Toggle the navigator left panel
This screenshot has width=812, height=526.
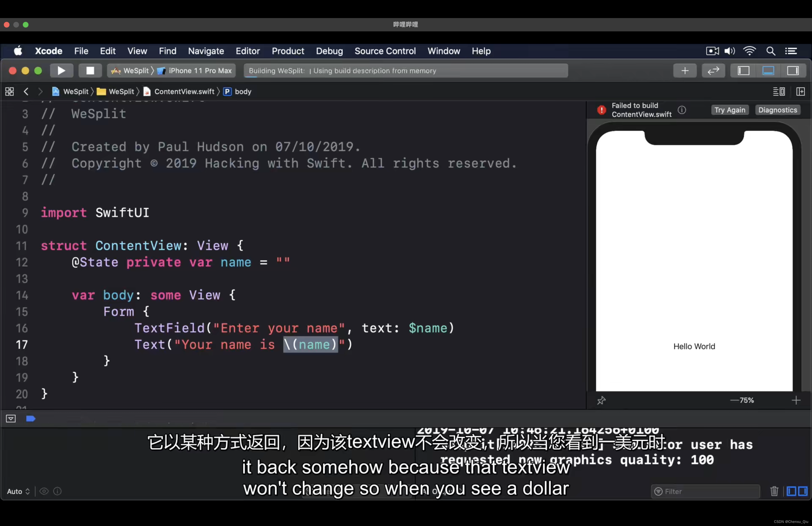(743, 71)
